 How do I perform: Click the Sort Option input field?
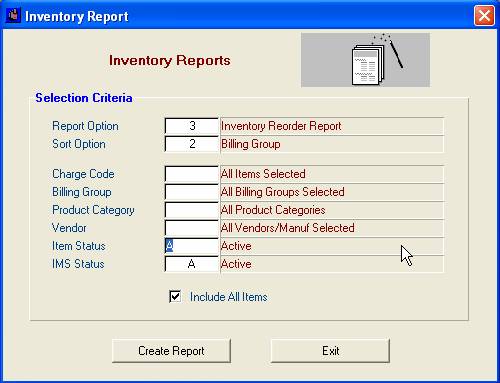coord(192,144)
